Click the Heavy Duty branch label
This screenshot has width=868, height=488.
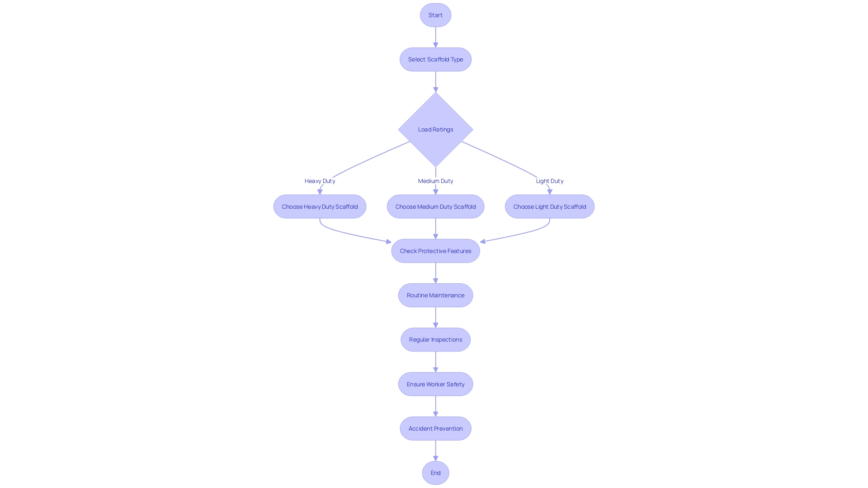click(320, 181)
